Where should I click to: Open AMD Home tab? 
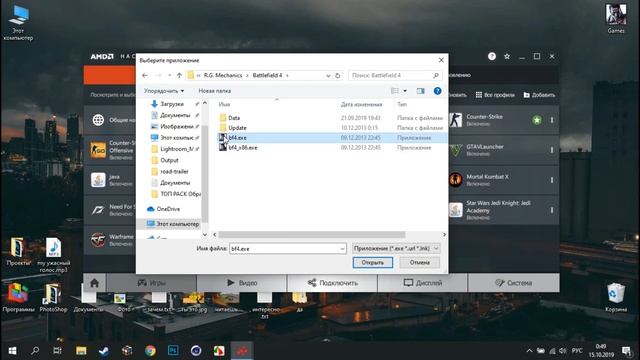[94, 283]
